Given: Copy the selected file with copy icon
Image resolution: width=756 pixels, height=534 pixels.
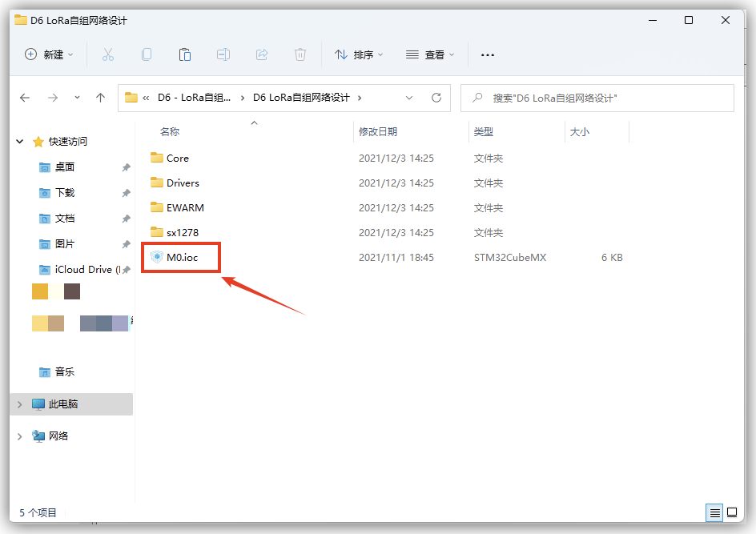Looking at the screenshot, I should coord(147,55).
